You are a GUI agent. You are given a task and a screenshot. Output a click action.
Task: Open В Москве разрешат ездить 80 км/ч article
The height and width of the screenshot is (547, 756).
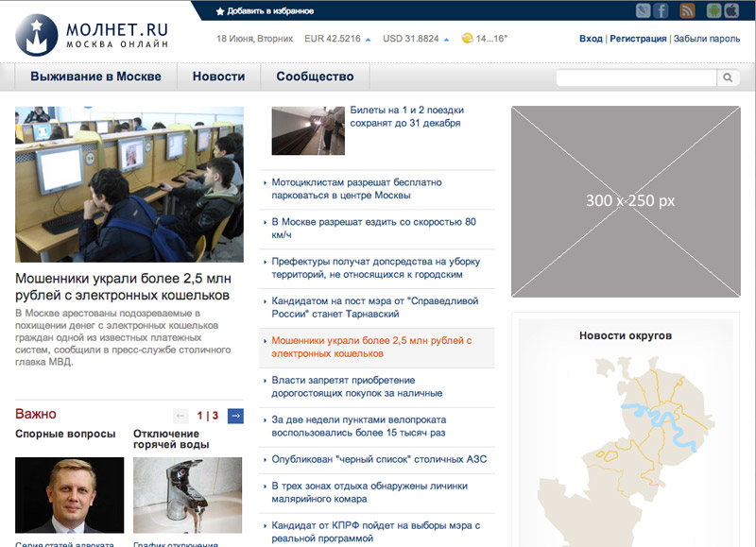click(x=373, y=229)
